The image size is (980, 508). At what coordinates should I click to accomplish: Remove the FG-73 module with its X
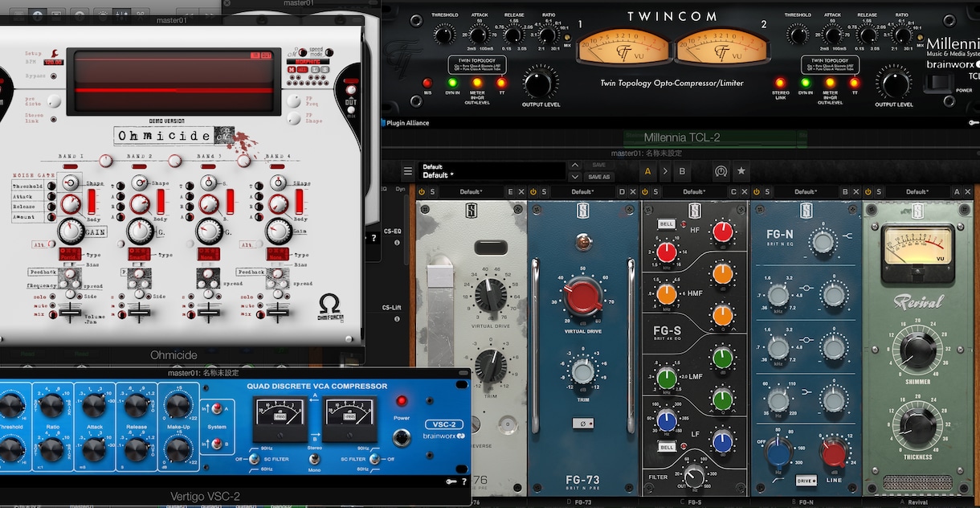coord(632,192)
